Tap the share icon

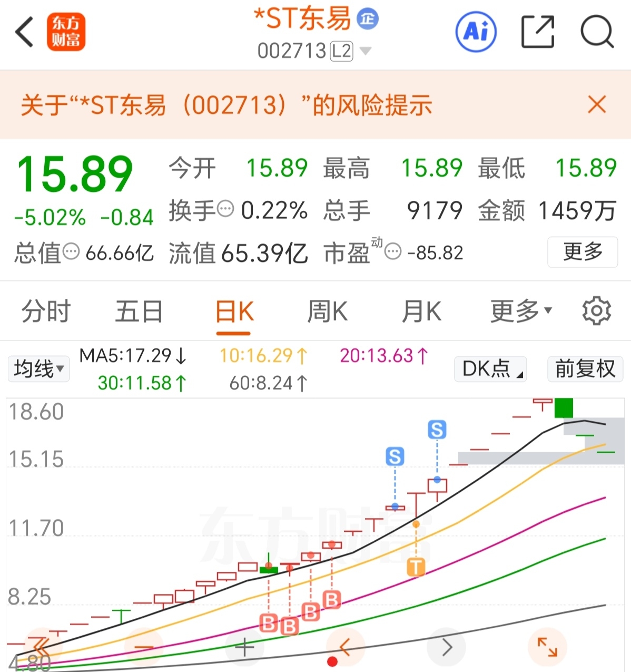[x=538, y=32]
